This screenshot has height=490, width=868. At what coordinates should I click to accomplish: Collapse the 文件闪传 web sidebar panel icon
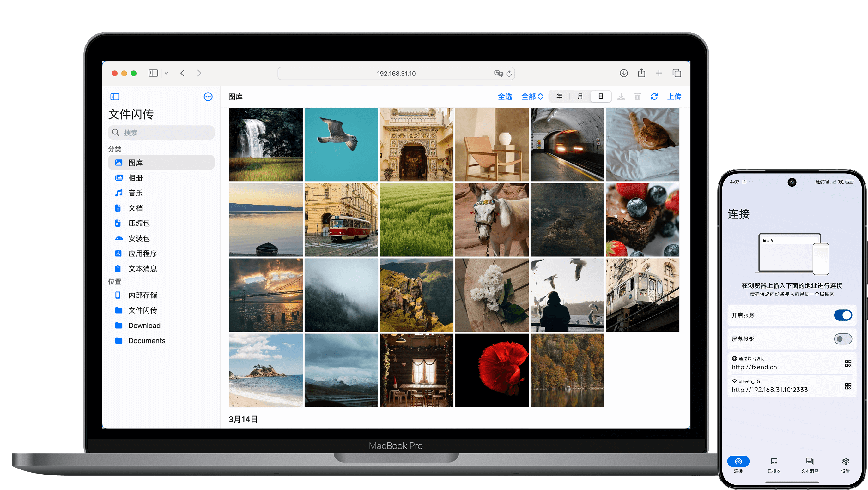(115, 97)
